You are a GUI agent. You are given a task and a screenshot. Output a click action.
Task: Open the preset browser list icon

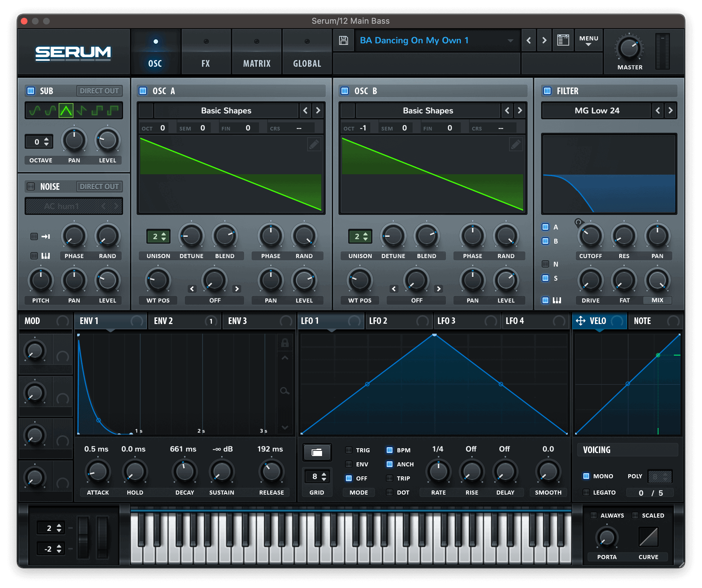pos(563,40)
